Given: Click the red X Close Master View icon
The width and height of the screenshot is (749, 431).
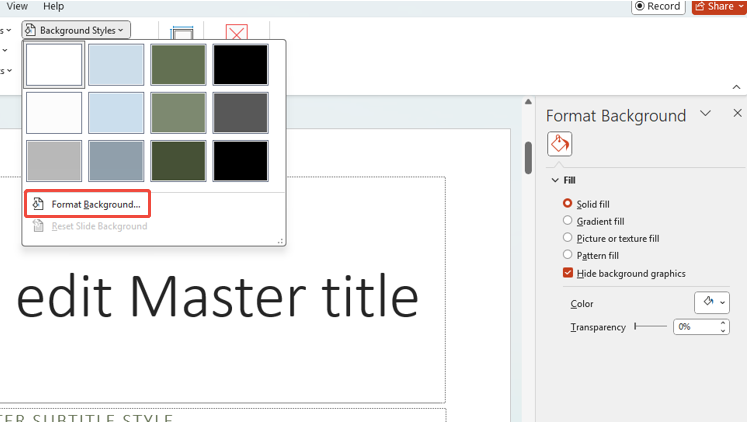Looking at the screenshot, I should tap(236, 32).
